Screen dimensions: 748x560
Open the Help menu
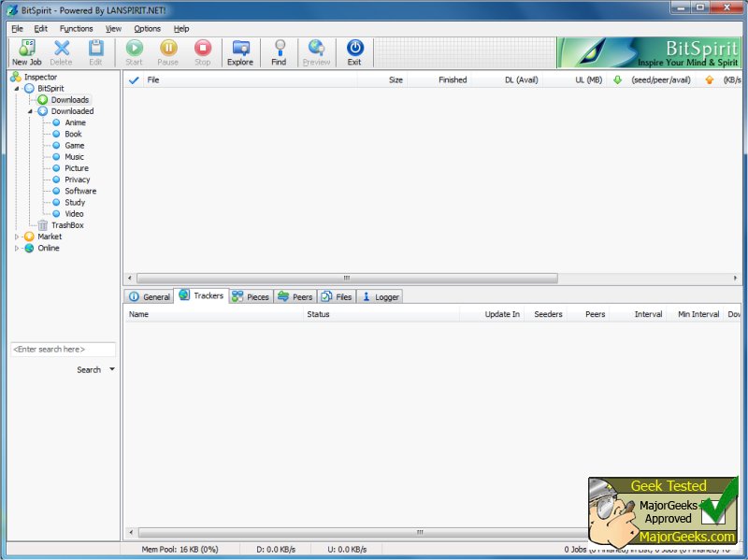click(181, 29)
